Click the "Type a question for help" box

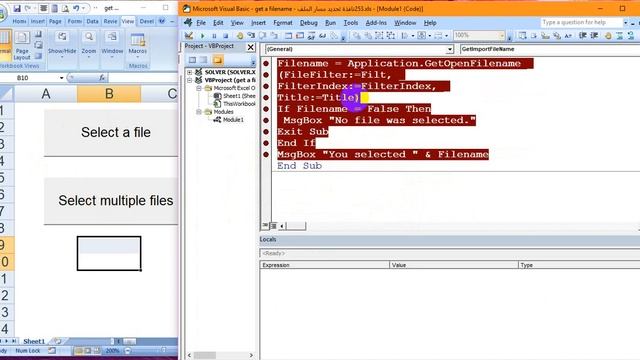pyautogui.click(x=581, y=22)
